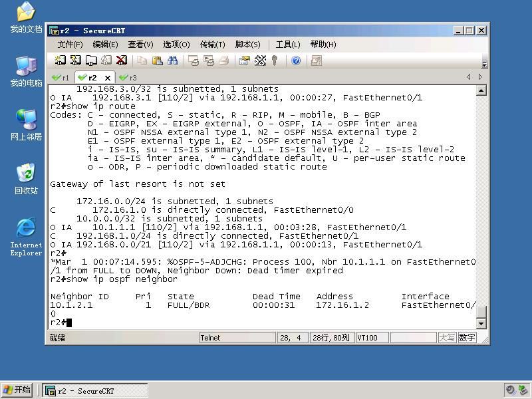Click 'FULL/BDR' state text
The image size is (532, 399).
click(188, 305)
